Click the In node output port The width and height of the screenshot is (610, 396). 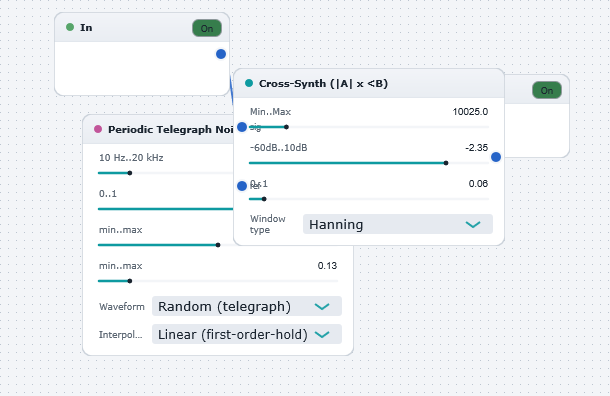click(x=221, y=54)
